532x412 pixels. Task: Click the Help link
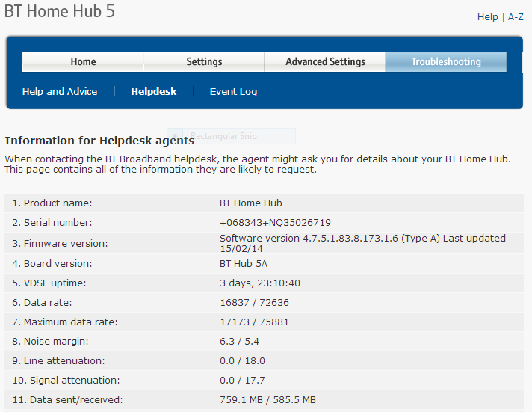(x=488, y=17)
